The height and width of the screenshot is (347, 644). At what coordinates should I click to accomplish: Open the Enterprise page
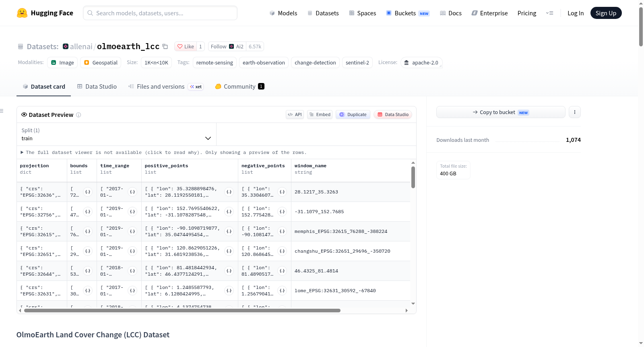click(489, 13)
